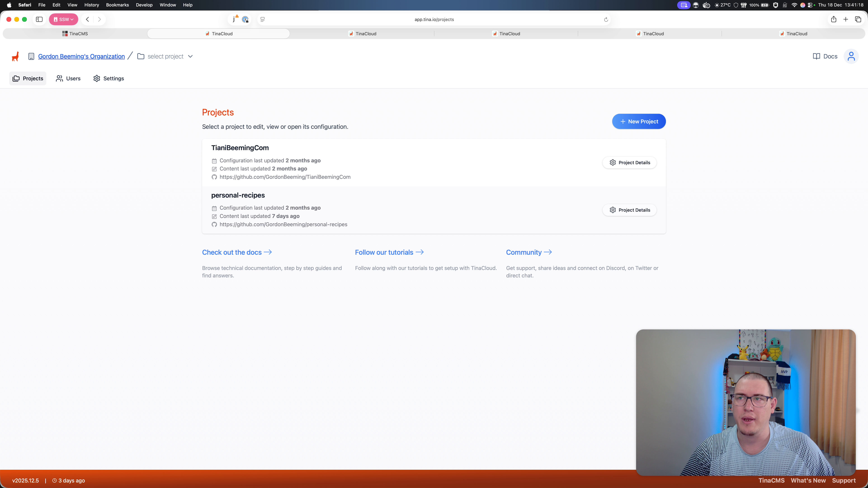Open the Apple menu
The height and width of the screenshot is (488, 868).
pyautogui.click(x=9, y=5)
